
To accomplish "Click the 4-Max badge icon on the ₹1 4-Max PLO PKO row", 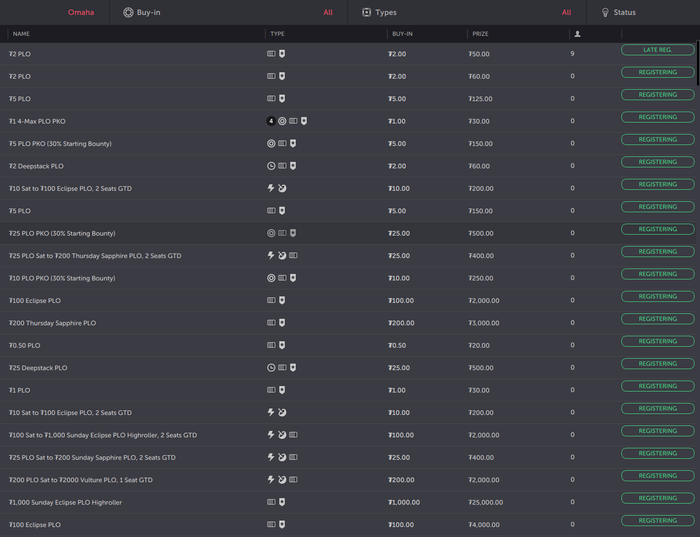I will (x=271, y=121).
